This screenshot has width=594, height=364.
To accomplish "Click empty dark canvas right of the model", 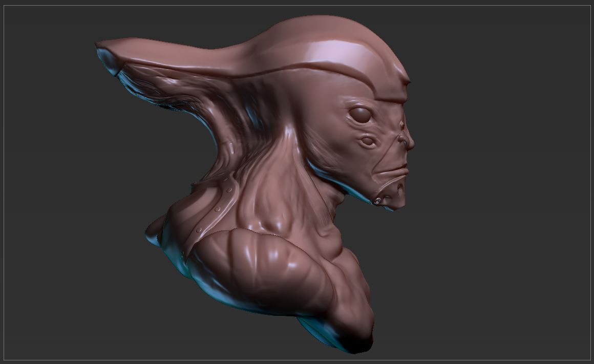I will [x=500, y=189].
